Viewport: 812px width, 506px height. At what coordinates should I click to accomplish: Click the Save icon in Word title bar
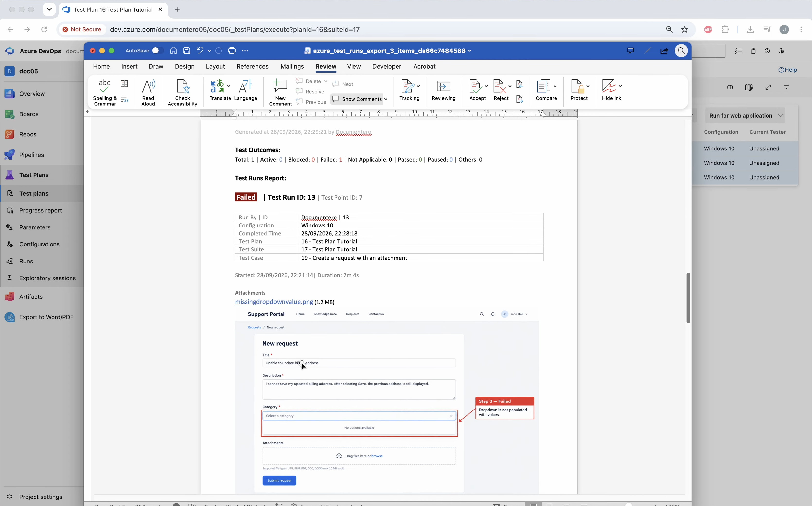pyautogui.click(x=186, y=51)
